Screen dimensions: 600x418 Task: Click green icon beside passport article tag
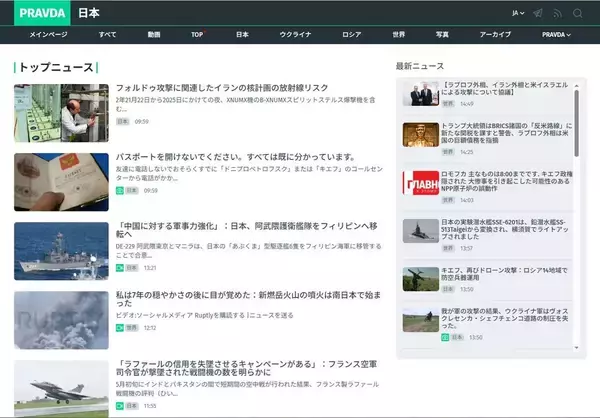point(120,189)
